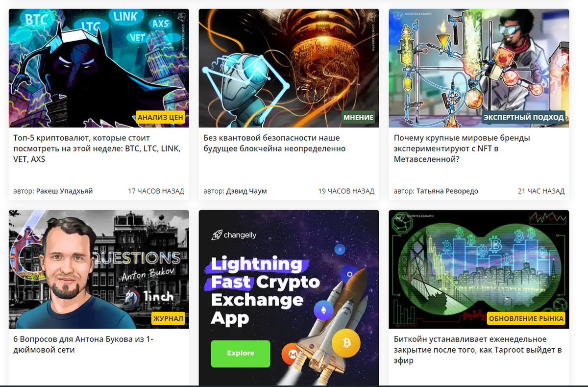Open author link Ракеш Упадхьяй
Screen dimensions: 588x387
pos(64,191)
